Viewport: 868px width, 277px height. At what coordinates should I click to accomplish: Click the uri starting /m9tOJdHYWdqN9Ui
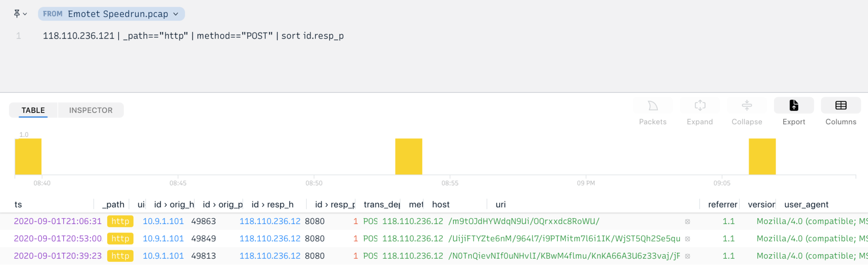[x=524, y=221]
